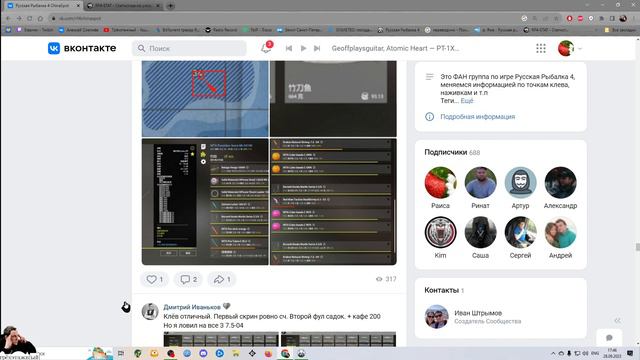
Task: Skip to previous track in VK player
Action: coord(289,48)
